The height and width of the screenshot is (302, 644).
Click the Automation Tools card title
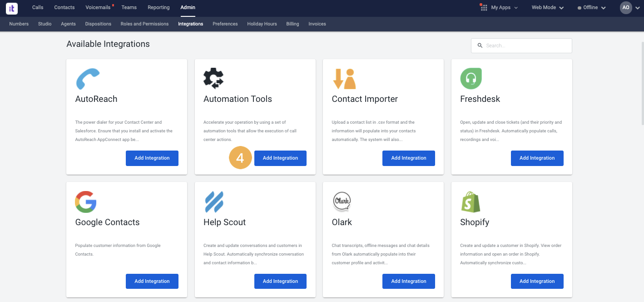pyautogui.click(x=238, y=99)
